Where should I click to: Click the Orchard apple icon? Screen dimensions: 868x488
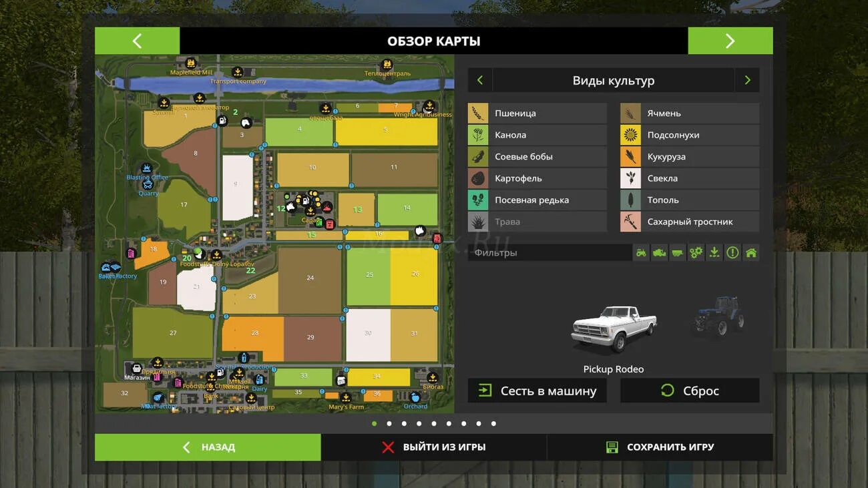click(x=415, y=397)
